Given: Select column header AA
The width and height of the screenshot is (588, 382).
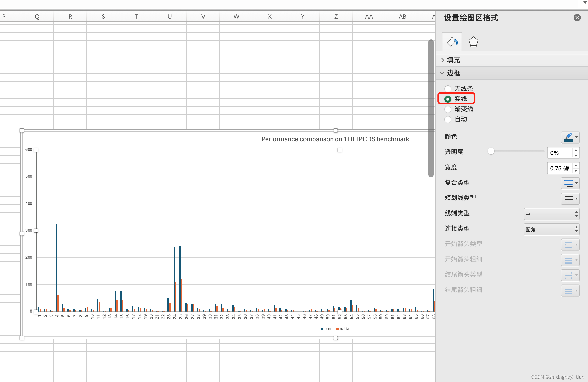Looking at the screenshot, I should [x=369, y=17].
